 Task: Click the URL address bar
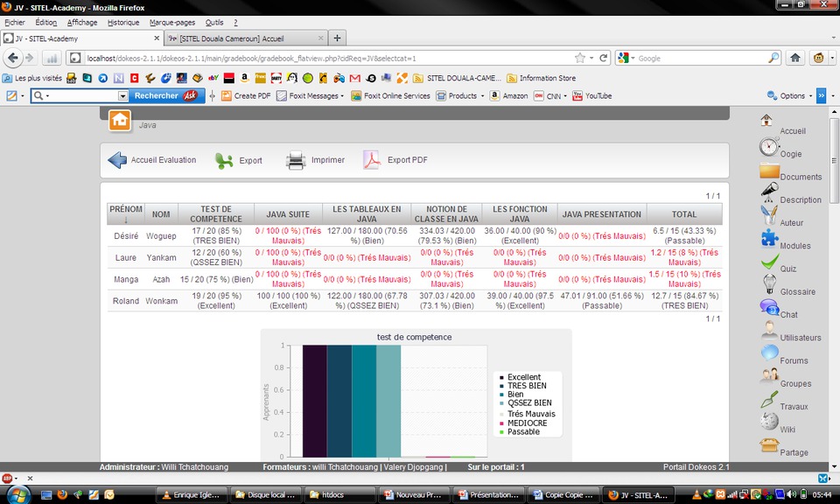[x=326, y=58]
